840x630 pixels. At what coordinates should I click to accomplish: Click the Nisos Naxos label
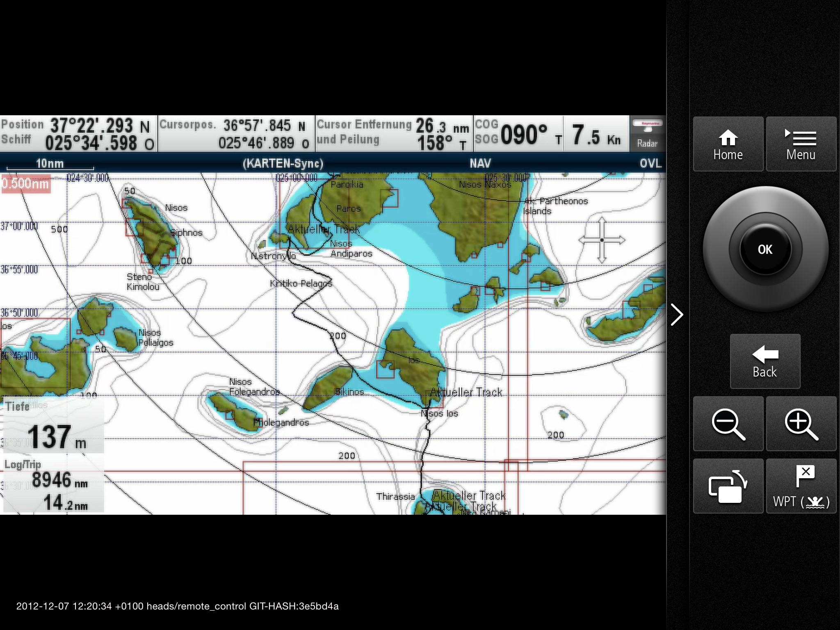(485, 185)
